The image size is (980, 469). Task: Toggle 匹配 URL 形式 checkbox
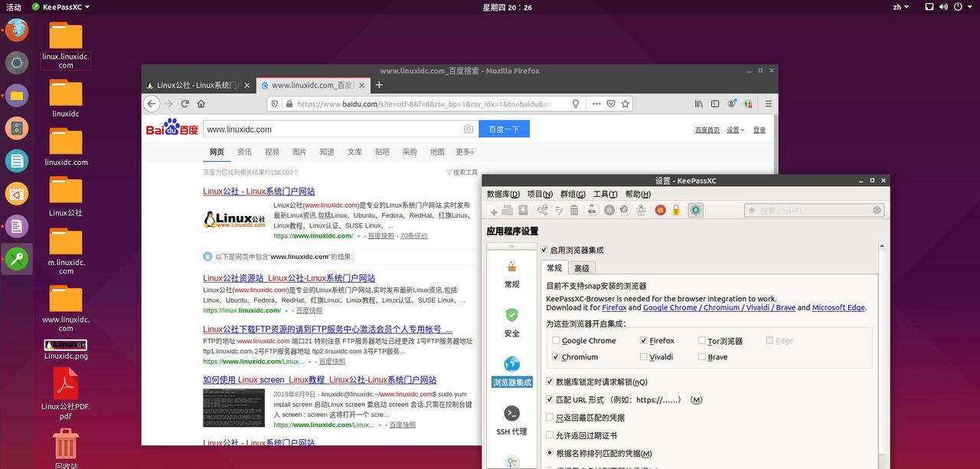click(x=550, y=399)
